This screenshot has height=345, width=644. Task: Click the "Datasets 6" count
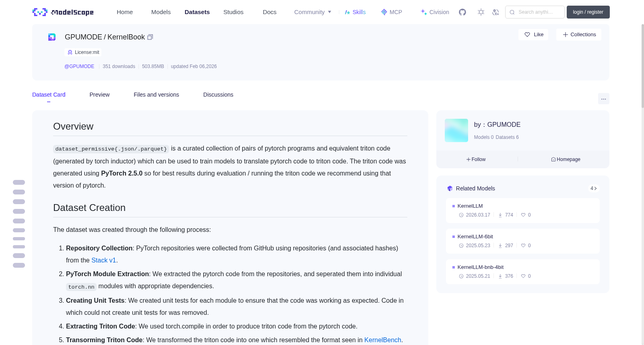507,137
